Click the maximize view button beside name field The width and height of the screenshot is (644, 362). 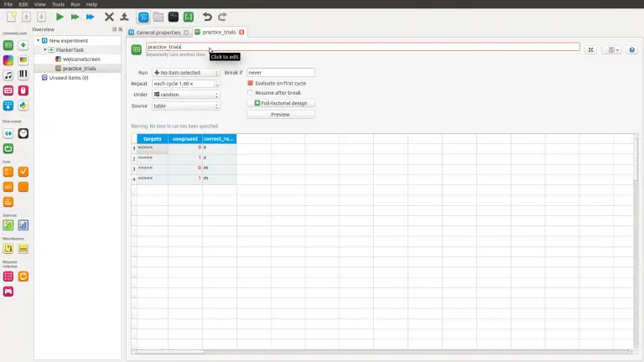590,49
